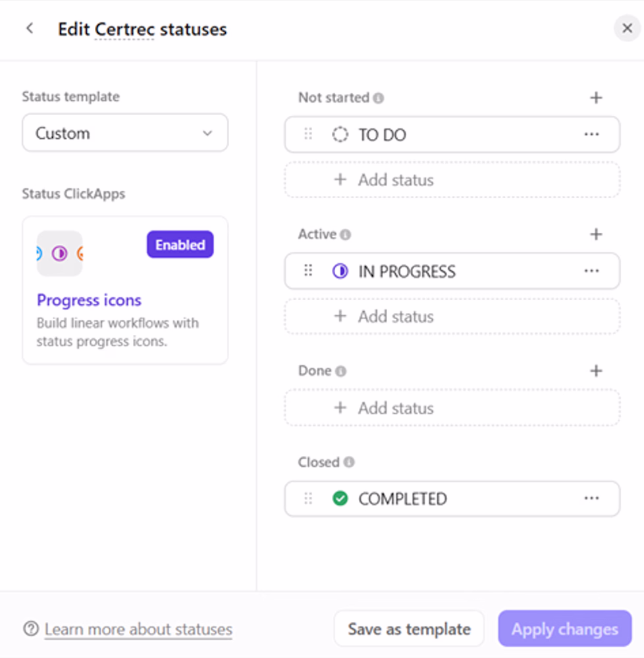Image resolution: width=644 pixels, height=658 pixels.
Task: Click the drag handle on IN PROGRESS status
Action: [308, 270]
